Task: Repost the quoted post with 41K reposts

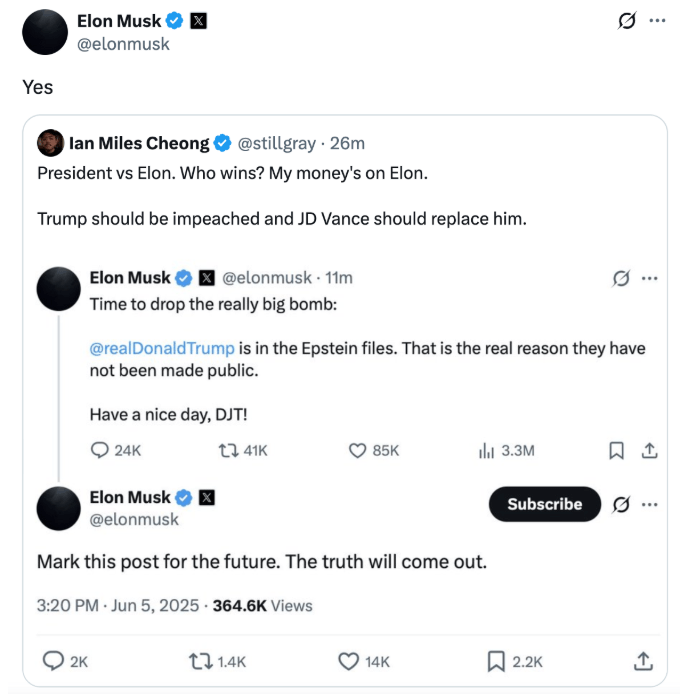Action: point(226,451)
